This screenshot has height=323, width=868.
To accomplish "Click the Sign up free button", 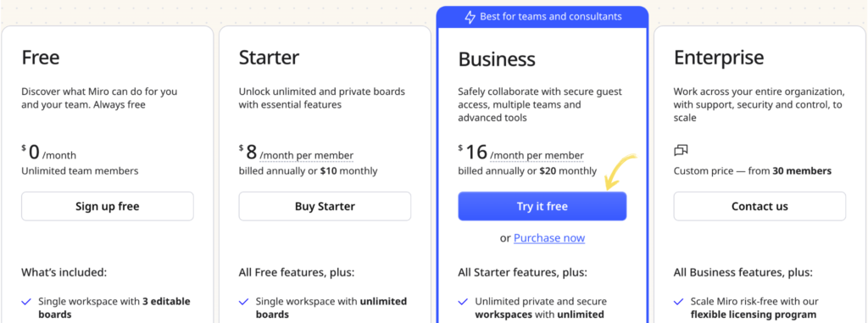I will click(108, 207).
